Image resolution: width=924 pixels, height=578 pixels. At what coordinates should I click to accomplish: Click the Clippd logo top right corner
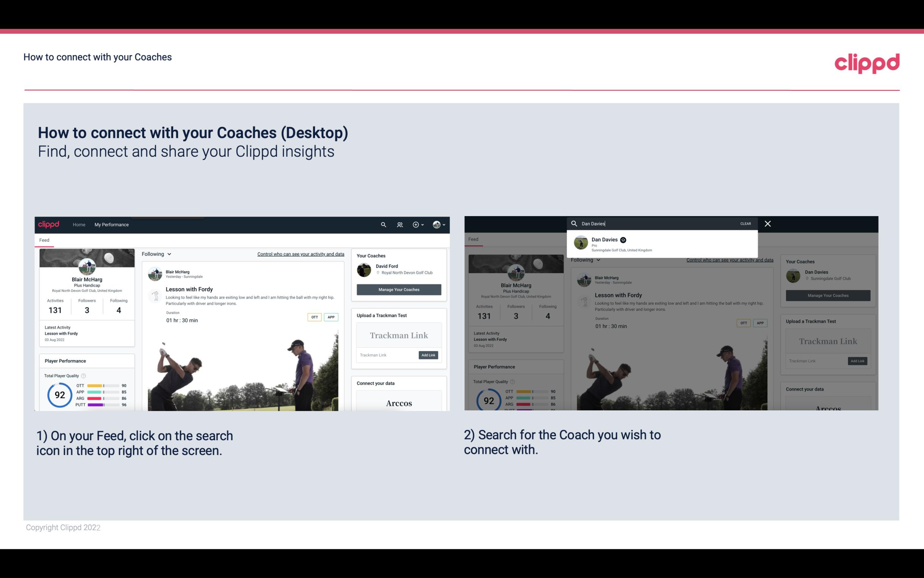tap(867, 62)
